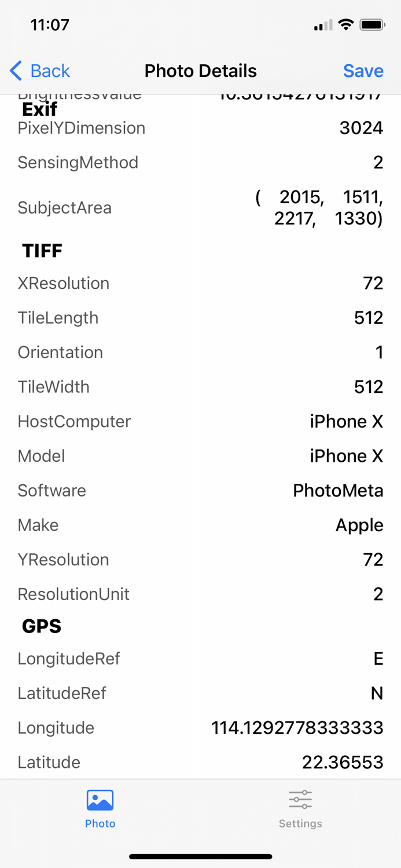Select the Latitude value row
The image size is (401, 868).
(x=200, y=762)
